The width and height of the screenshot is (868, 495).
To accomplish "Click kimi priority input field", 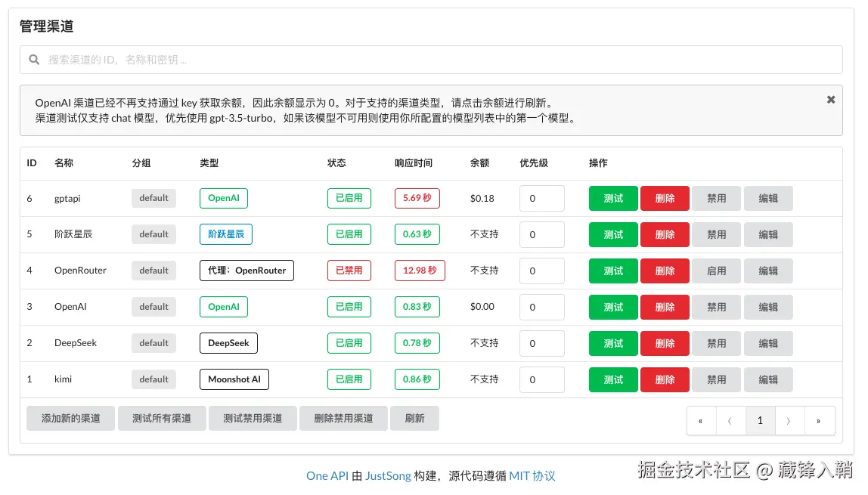I will click(542, 380).
